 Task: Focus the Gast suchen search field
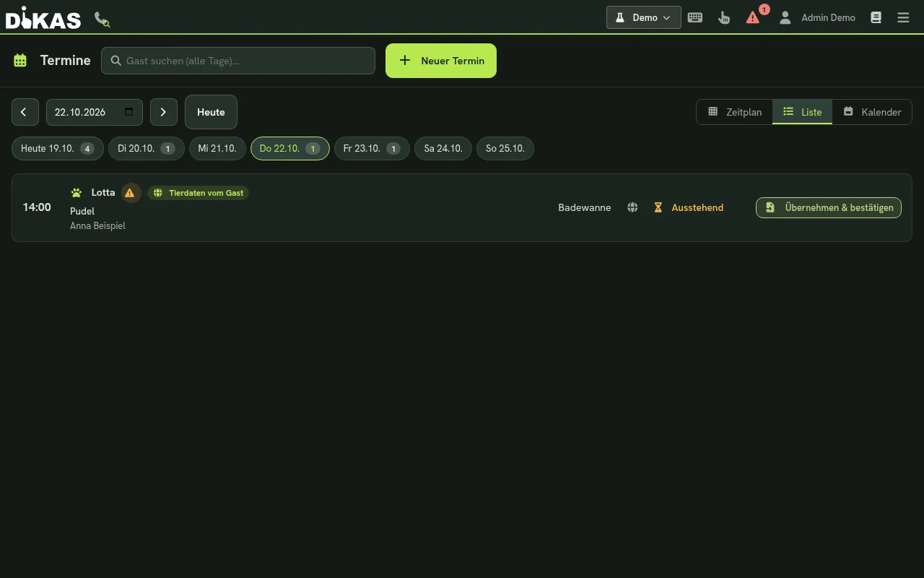click(238, 61)
